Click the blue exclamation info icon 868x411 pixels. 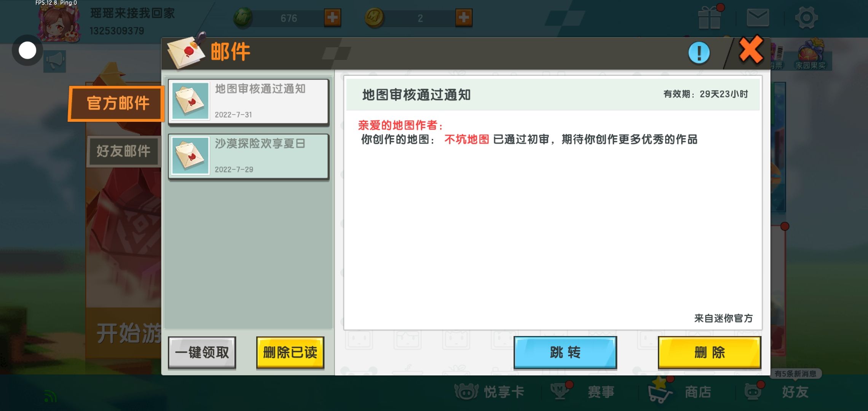click(x=699, y=53)
